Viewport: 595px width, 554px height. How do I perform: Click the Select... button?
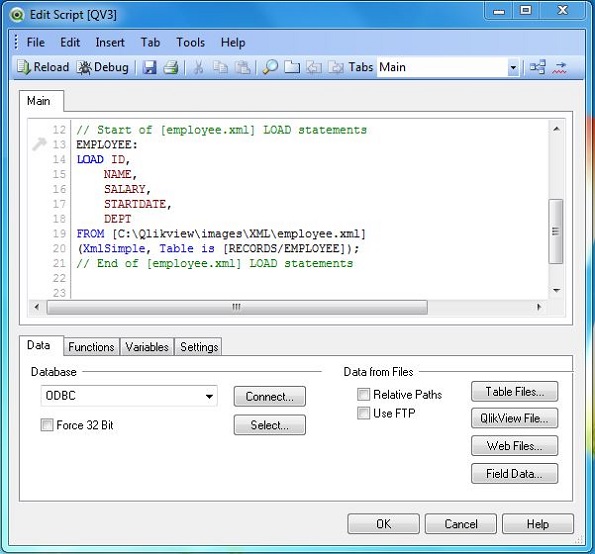click(269, 425)
